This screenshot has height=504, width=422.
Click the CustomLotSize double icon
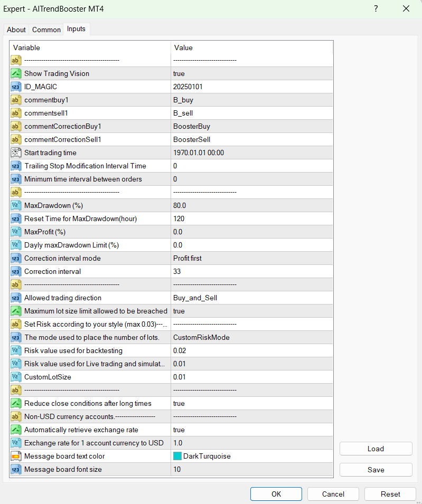(16, 377)
